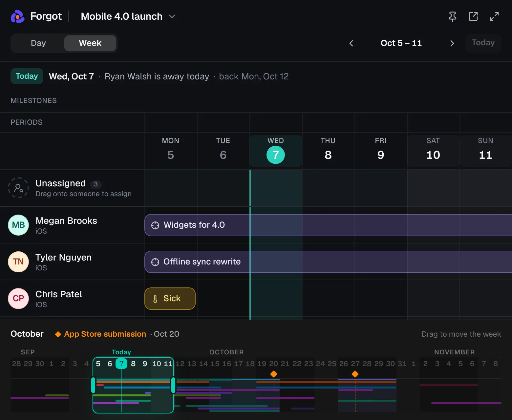
Task: Open the Offline sync rewrite task bar
Action: coord(328,262)
